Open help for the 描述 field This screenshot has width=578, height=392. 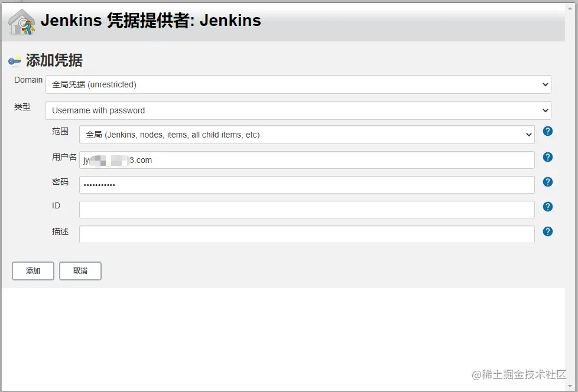[x=547, y=231]
